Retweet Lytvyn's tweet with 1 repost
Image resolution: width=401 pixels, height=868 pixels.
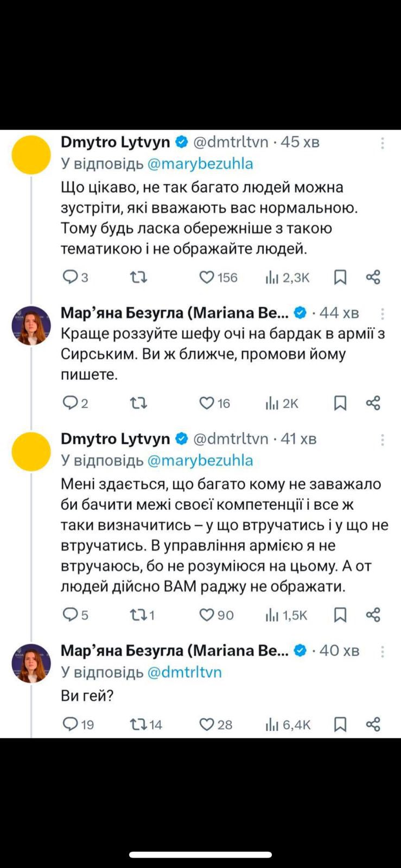[x=138, y=615]
